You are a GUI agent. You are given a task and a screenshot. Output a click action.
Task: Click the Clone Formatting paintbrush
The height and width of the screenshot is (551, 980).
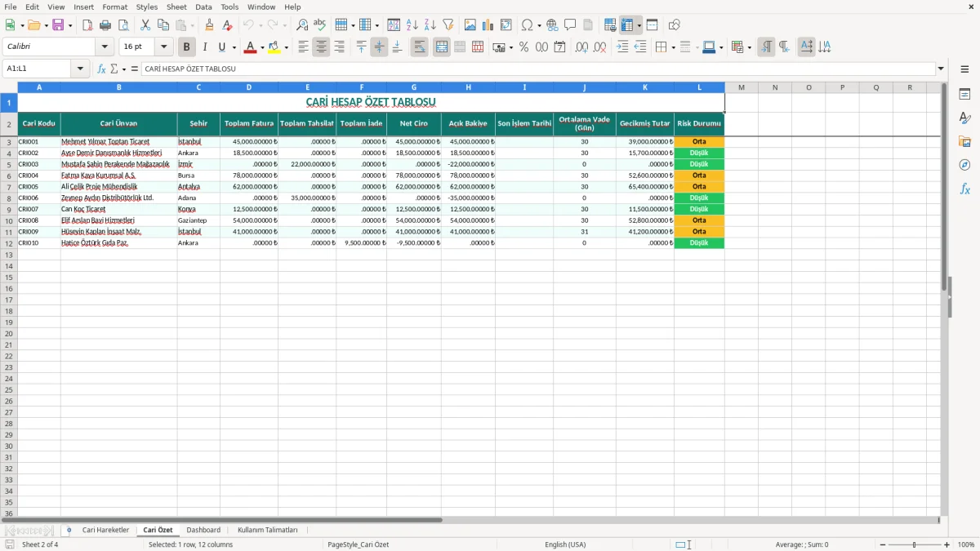(209, 25)
